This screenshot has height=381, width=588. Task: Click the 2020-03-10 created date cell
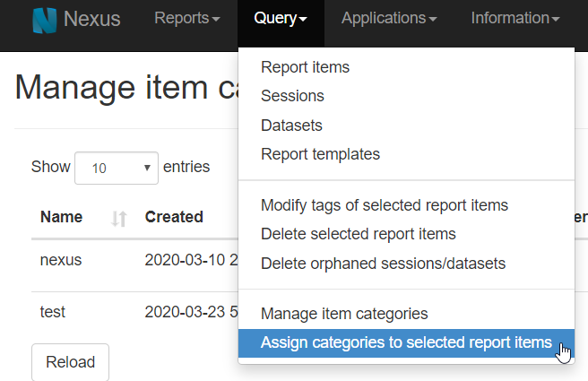point(191,260)
